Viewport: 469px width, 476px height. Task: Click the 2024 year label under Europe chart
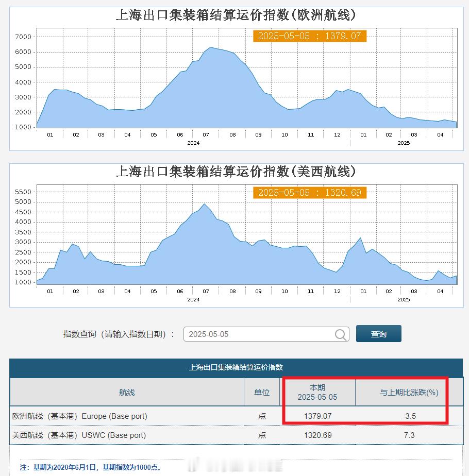point(193,143)
